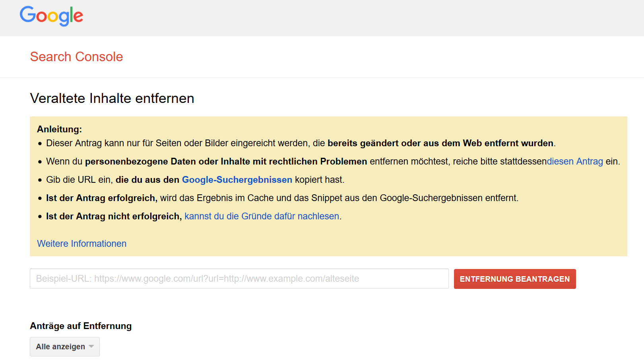The width and height of the screenshot is (644, 362).
Task: Click the arrow icon in 'Alle anzeigen'
Action: 91,347
